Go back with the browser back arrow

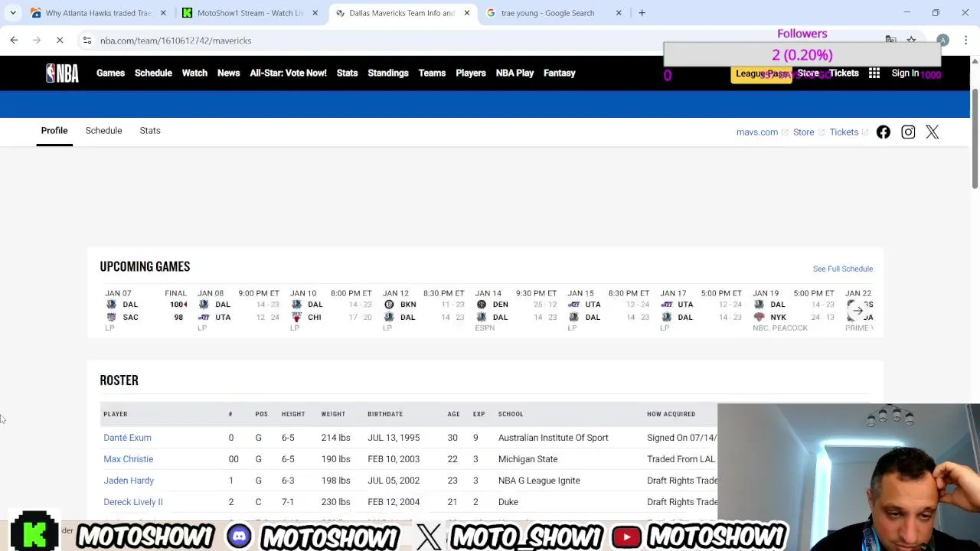click(x=14, y=40)
